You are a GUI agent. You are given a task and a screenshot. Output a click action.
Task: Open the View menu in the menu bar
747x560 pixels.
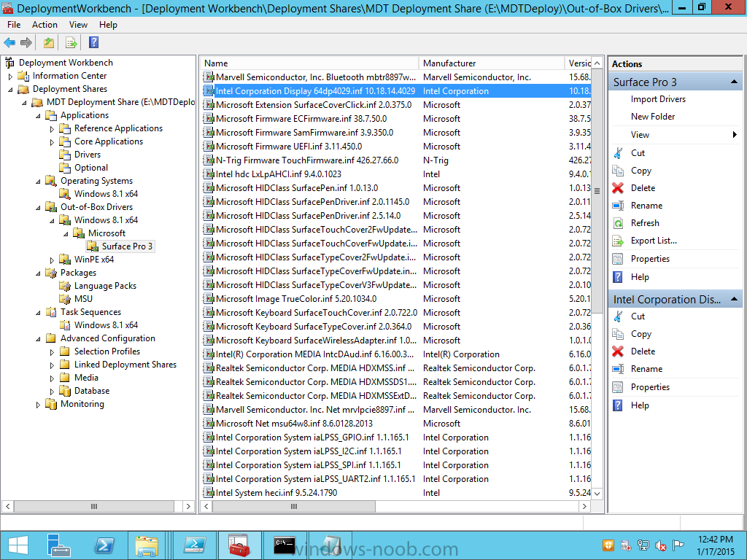[78, 25]
